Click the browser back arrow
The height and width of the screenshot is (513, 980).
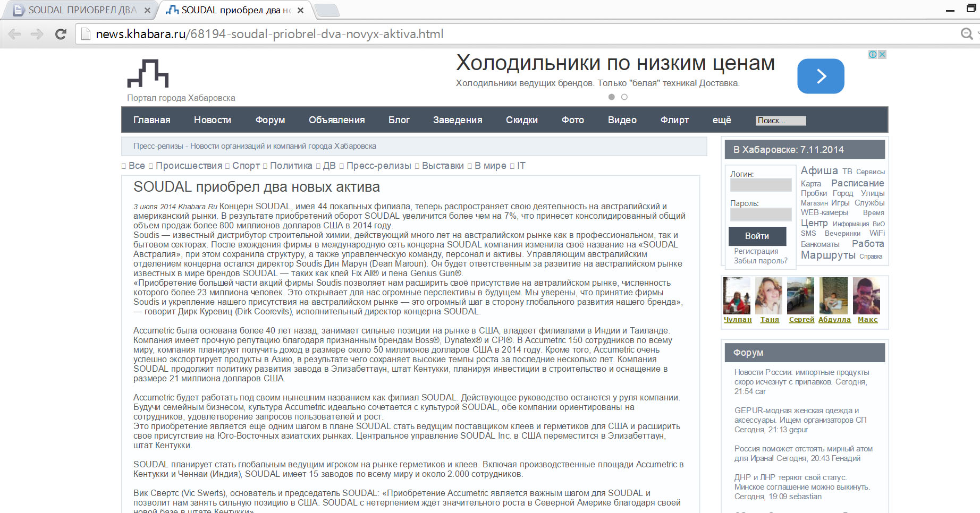click(15, 34)
